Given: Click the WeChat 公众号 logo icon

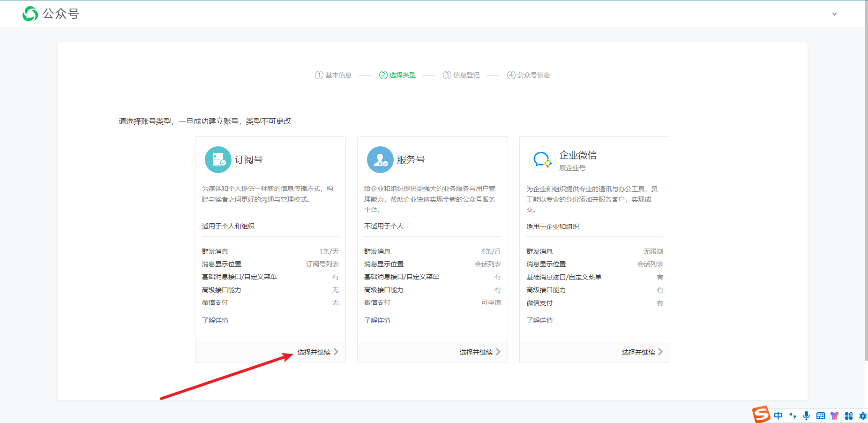Looking at the screenshot, I should (30, 14).
